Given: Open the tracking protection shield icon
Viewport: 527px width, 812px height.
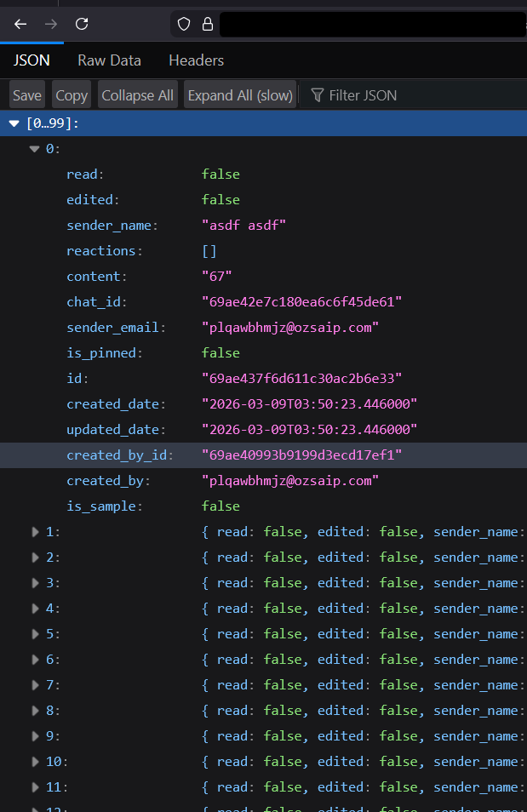Looking at the screenshot, I should coord(184,24).
